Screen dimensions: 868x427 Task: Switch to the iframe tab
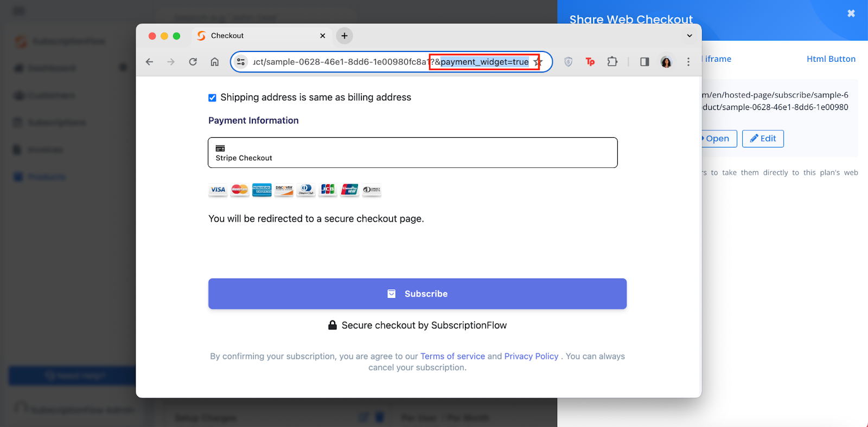(717, 59)
